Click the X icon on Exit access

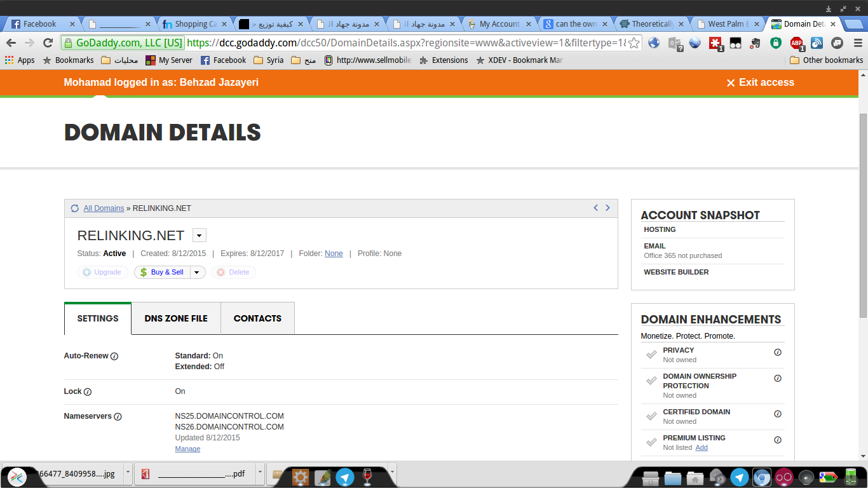click(x=731, y=83)
